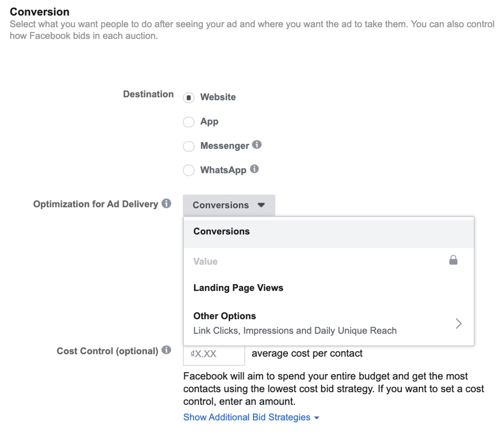
Task: Click the lock icon on Value row
Action: pos(453,261)
